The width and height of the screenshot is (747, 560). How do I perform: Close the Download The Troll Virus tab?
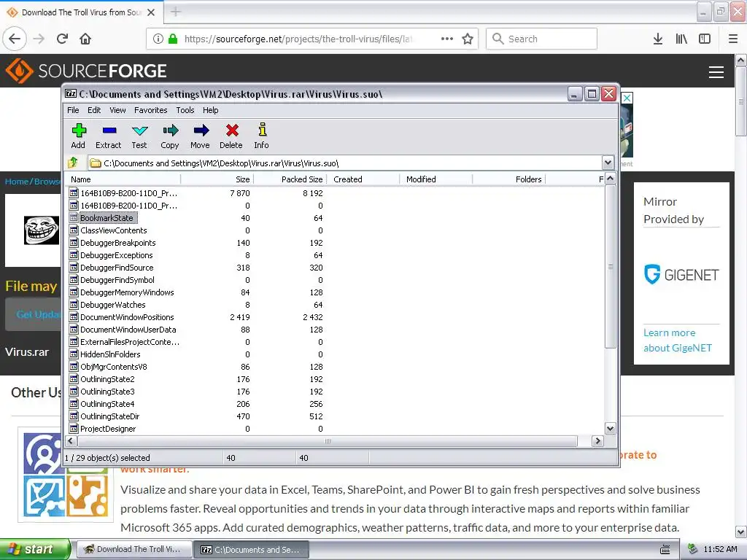151,12
